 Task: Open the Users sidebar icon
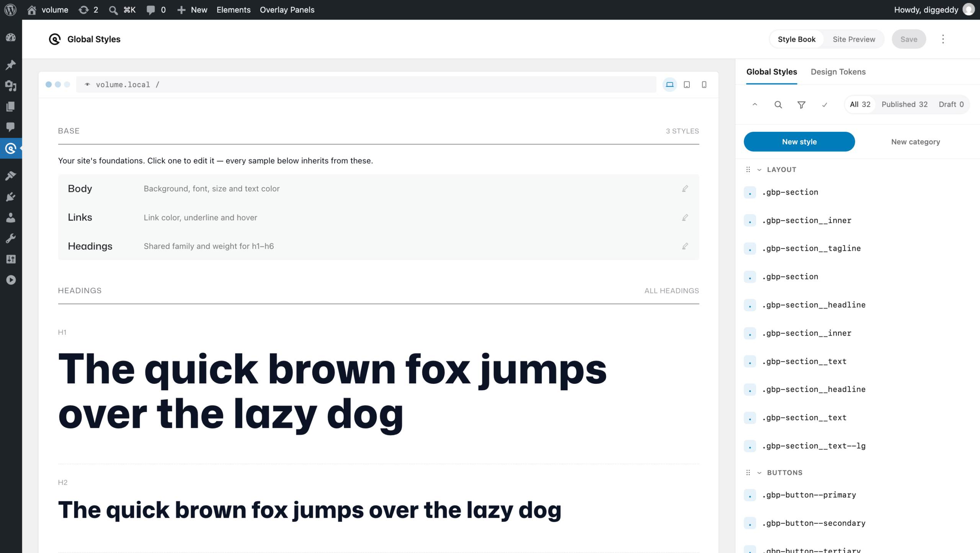point(11,218)
